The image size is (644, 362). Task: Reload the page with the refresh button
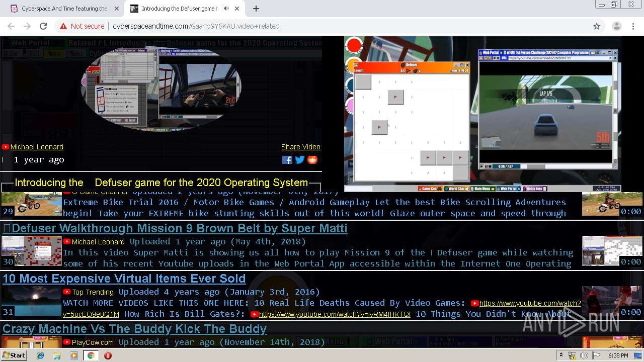[x=43, y=26]
